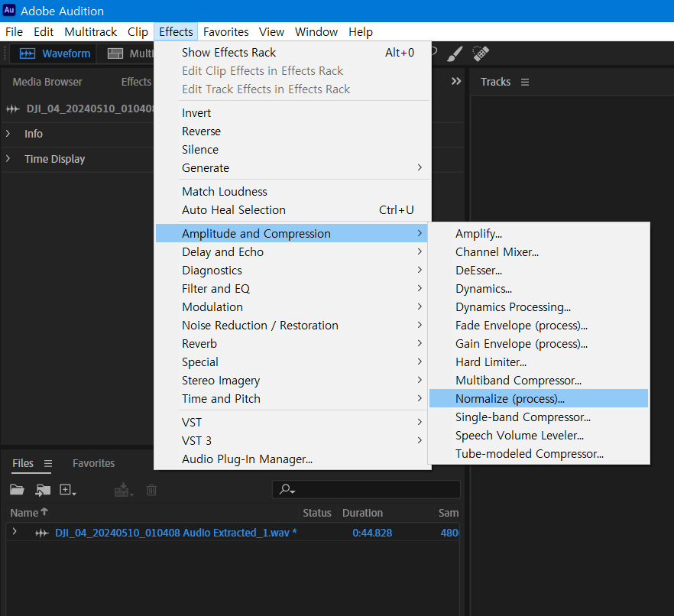
Task: Open the Files panel hamburger menu
Action: pos(48,463)
